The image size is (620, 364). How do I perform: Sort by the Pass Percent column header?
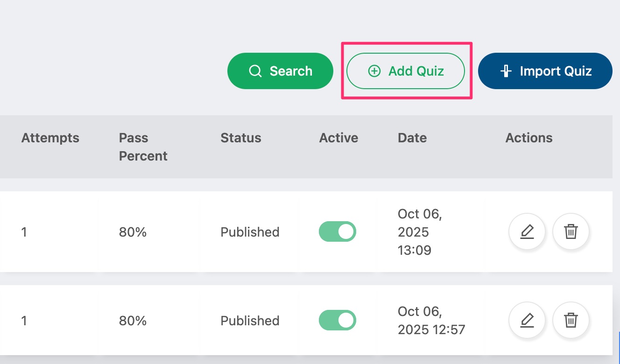coord(143,147)
